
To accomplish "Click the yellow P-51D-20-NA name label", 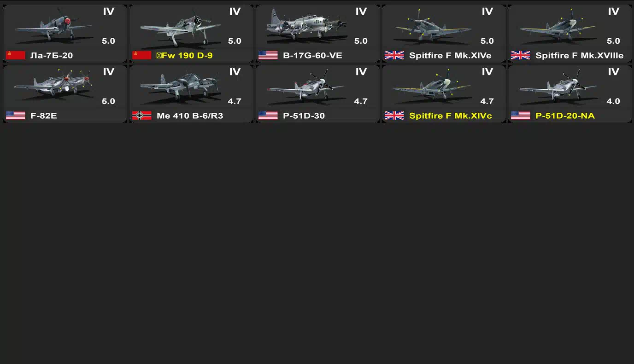I will (565, 116).
